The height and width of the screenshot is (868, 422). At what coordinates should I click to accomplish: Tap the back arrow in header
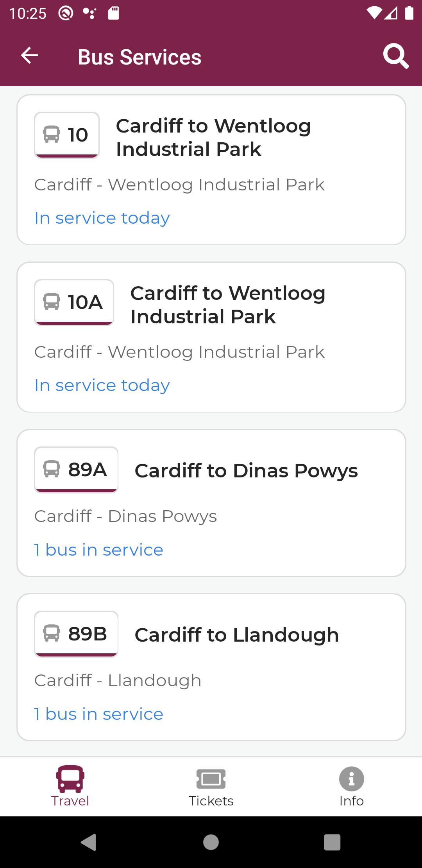(x=29, y=56)
